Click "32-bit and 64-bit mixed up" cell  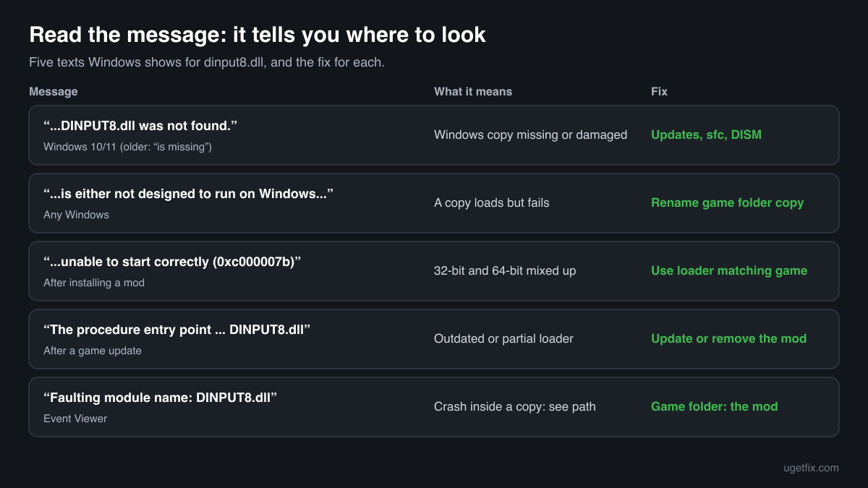point(505,271)
